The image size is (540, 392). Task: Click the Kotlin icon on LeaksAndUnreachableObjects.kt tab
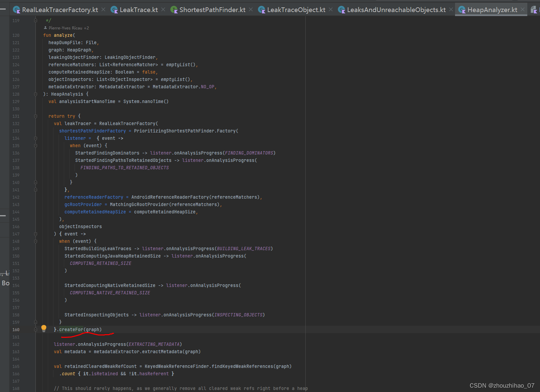[x=341, y=10]
